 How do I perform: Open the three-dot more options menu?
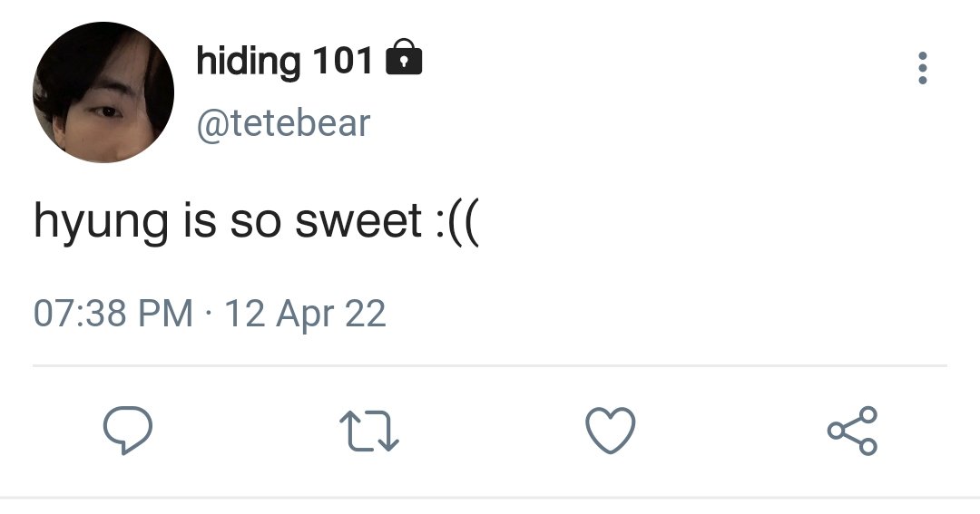coord(923,68)
